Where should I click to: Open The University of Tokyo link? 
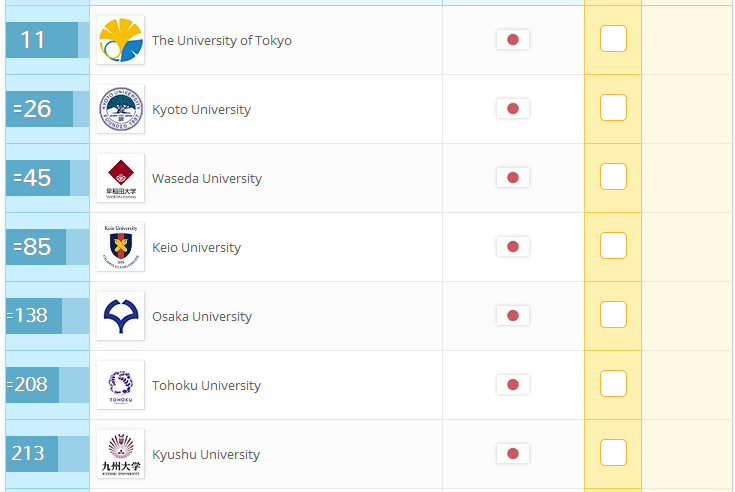click(x=222, y=40)
